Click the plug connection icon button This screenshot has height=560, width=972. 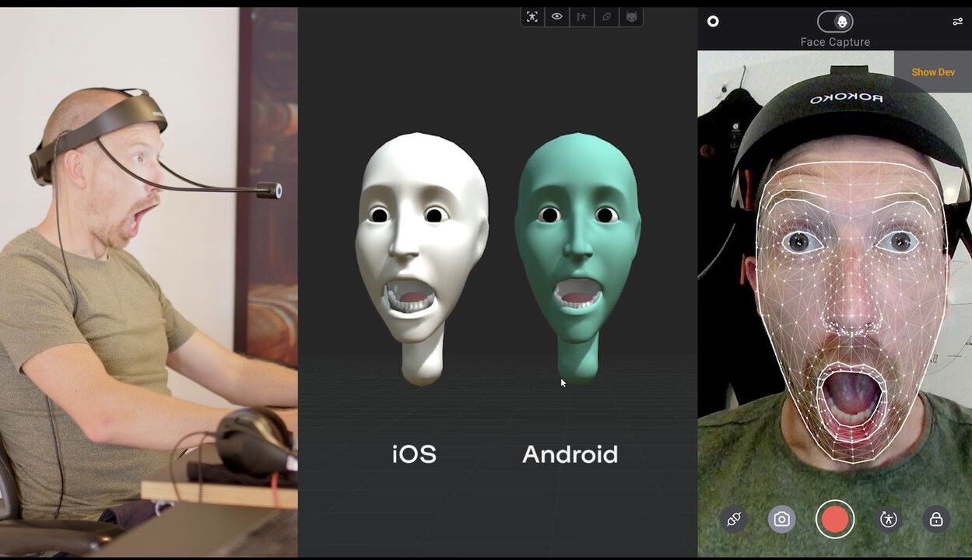pyautogui.click(x=734, y=520)
